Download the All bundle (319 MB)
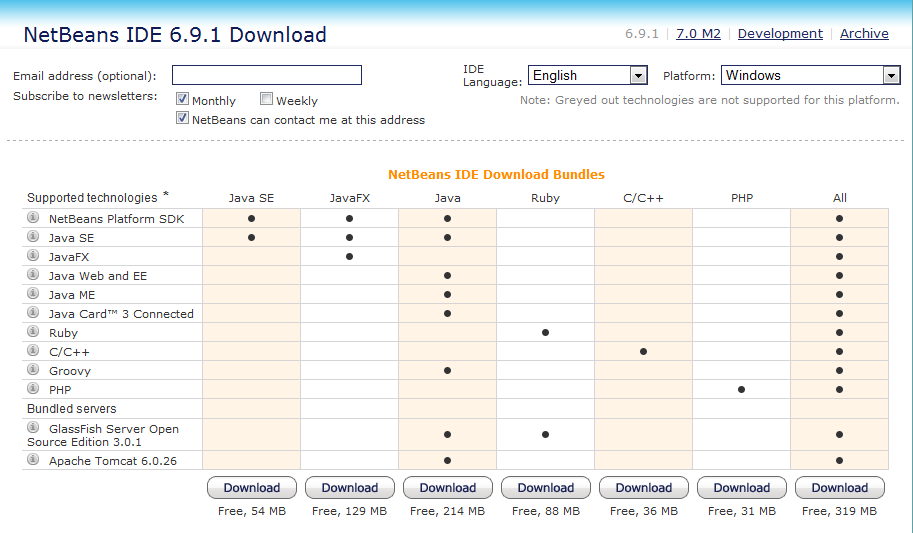Viewport: 913px width, 536px height. [840, 488]
